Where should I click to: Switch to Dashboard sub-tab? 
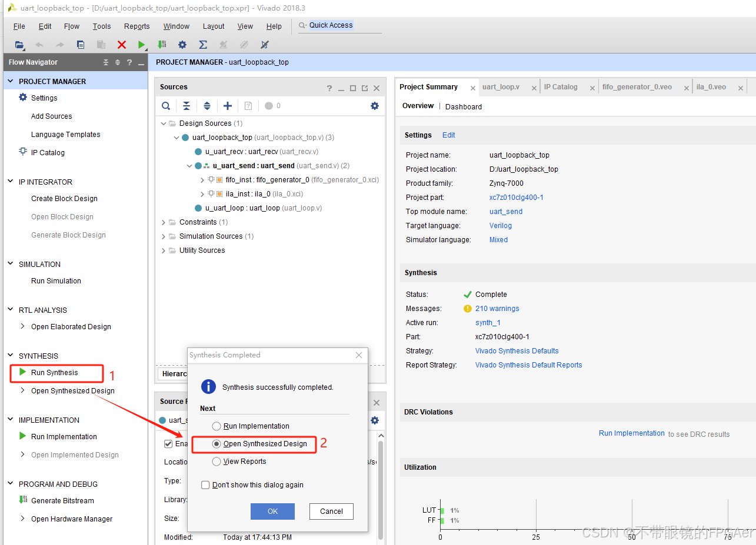(x=464, y=106)
